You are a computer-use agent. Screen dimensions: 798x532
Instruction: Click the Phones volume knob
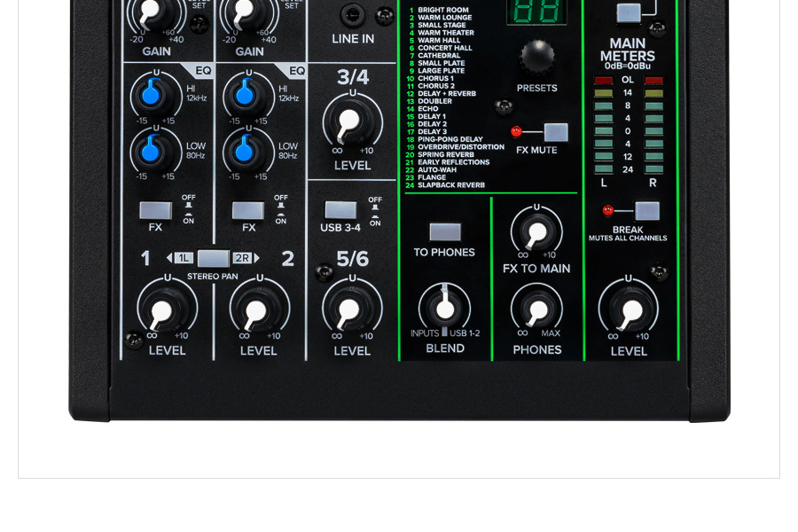536,309
